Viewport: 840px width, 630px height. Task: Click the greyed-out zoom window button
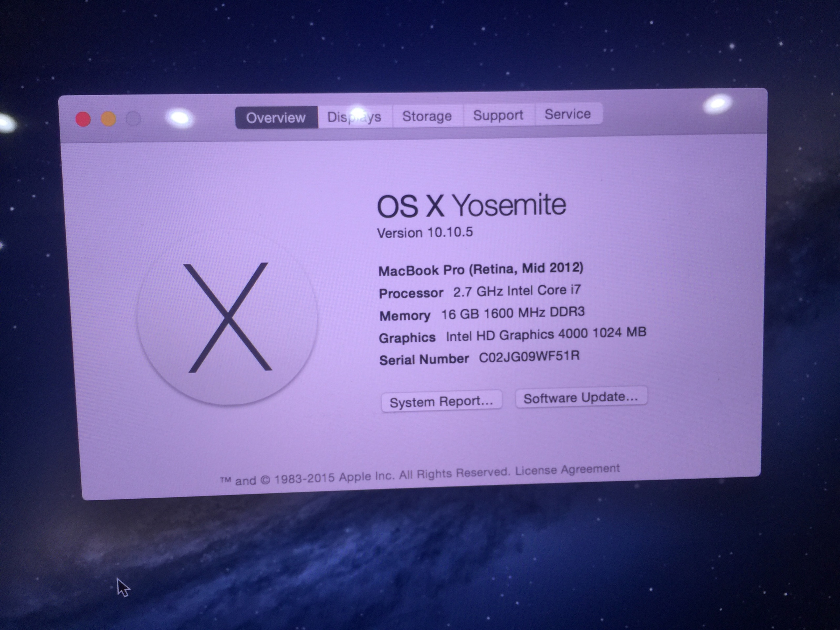pyautogui.click(x=133, y=118)
